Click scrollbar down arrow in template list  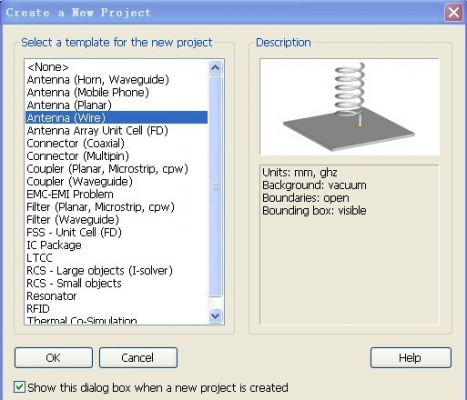(x=215, y=315)
